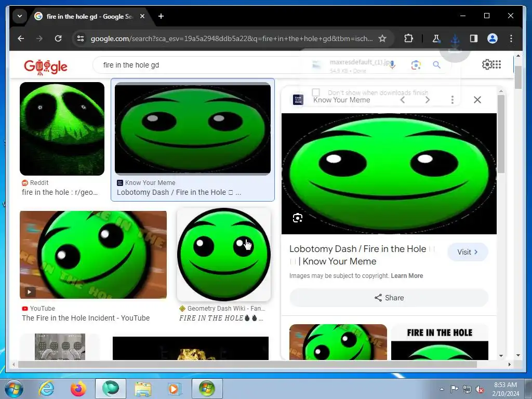Show hidden system tray icons
The height and width of the screenshot is (399, 532).
tap(442, 389)
